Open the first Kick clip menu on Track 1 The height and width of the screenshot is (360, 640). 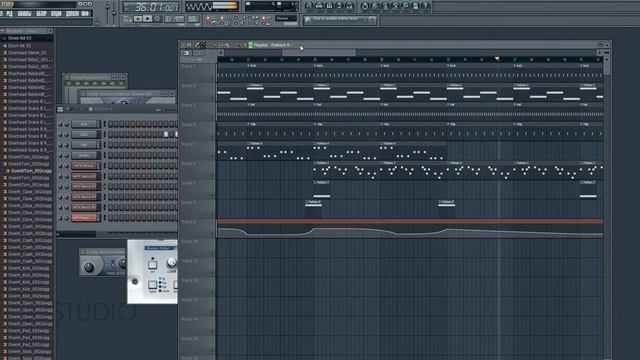point(248,66)
